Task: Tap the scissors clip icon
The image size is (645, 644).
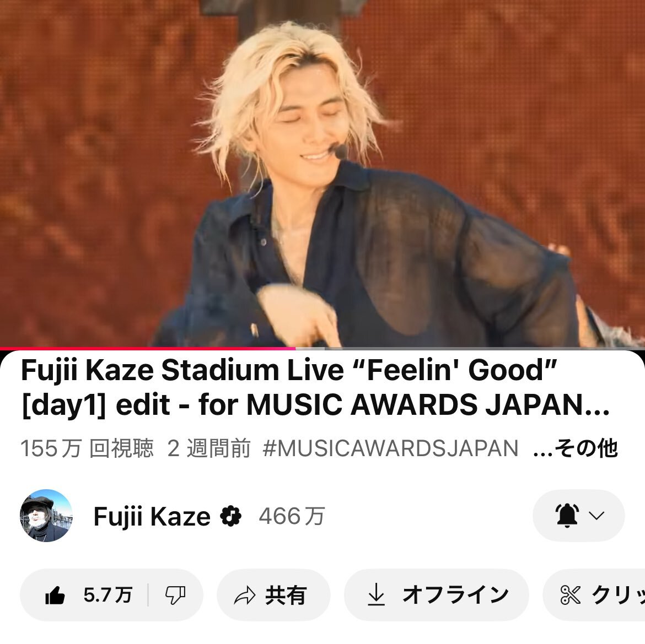Action: point(570,594)
